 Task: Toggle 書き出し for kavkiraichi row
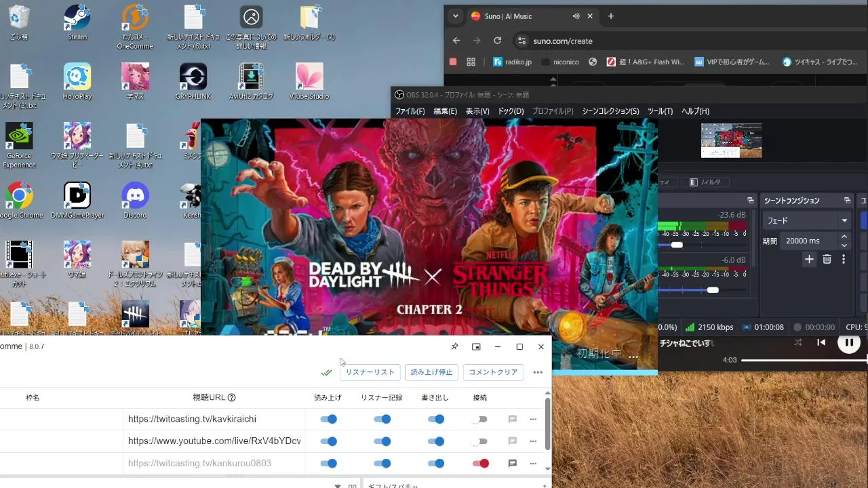(x=436, y=420)
